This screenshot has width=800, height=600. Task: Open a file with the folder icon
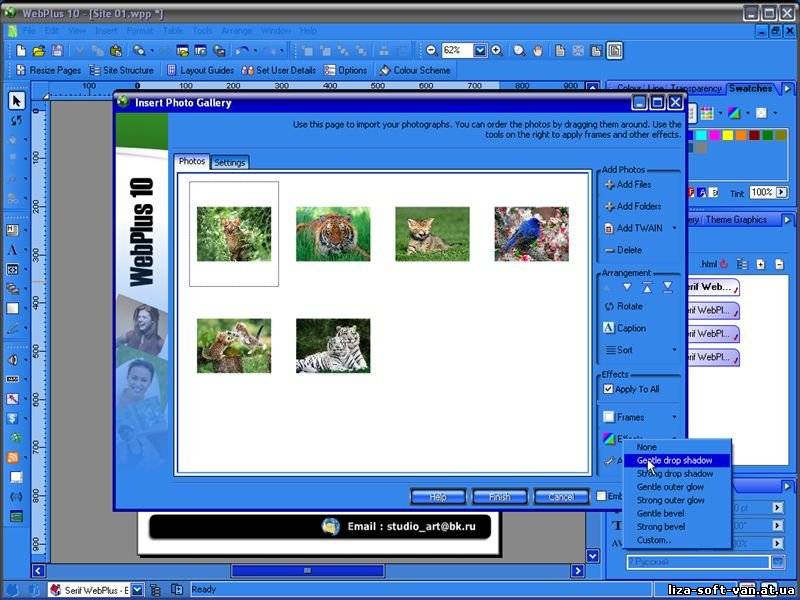click(x=39, y=51)
